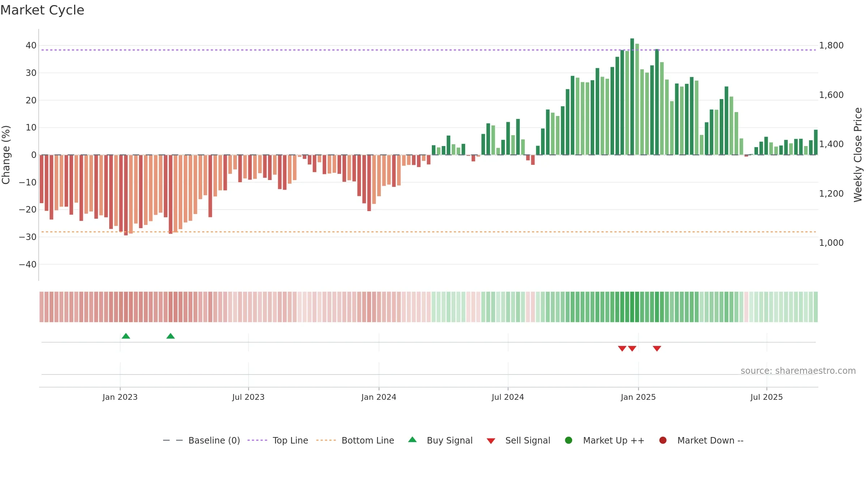Click the 1,800 price axis label
The image size is (868, 488).
point(831,46)
